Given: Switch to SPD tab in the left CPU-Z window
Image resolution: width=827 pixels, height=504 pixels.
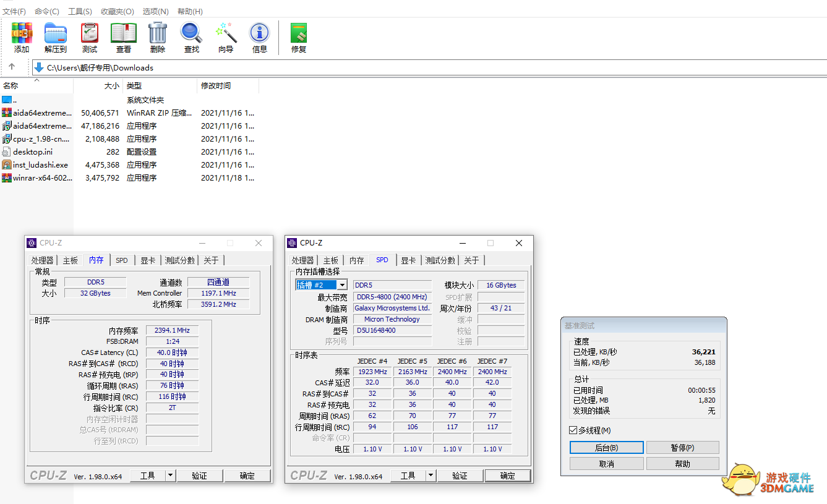Looking at the screenshot, I should (x=122, y=260).
